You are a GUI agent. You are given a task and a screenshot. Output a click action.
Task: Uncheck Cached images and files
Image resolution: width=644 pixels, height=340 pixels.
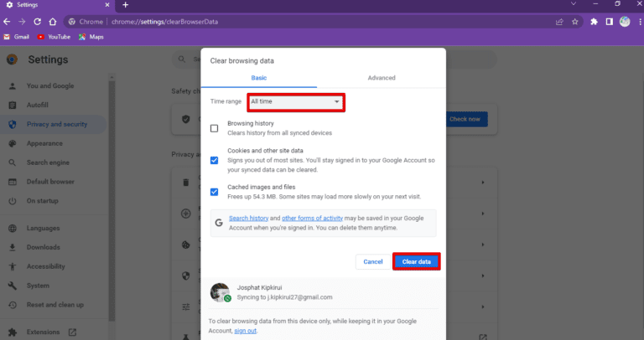215,192
